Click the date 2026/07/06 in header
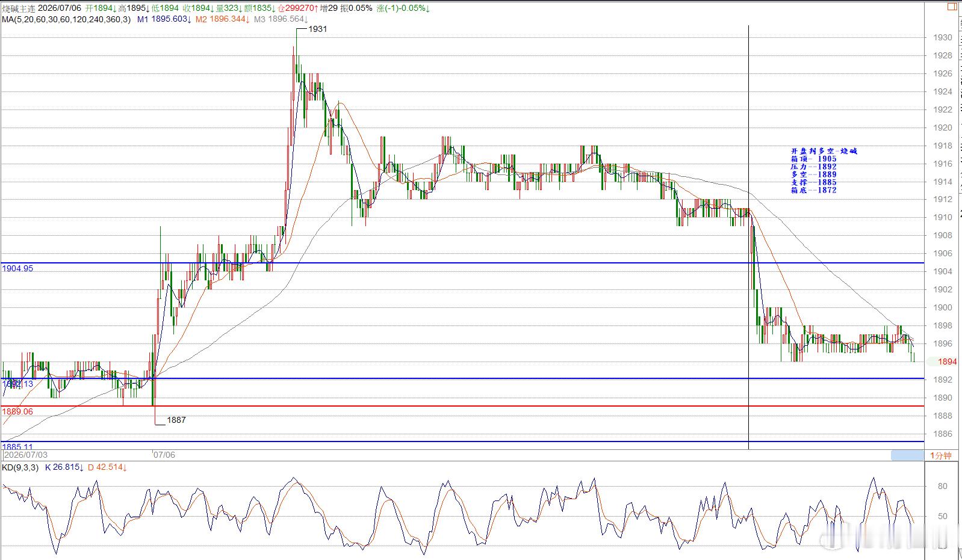The width and height of the screenshot is (962, 560). [x=60, y=8]
